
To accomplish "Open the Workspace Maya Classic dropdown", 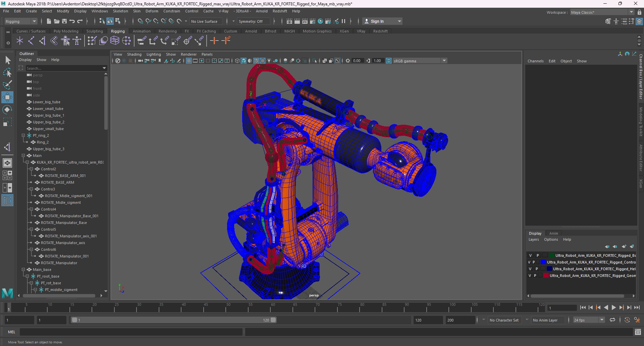I will tap(602, 12).
